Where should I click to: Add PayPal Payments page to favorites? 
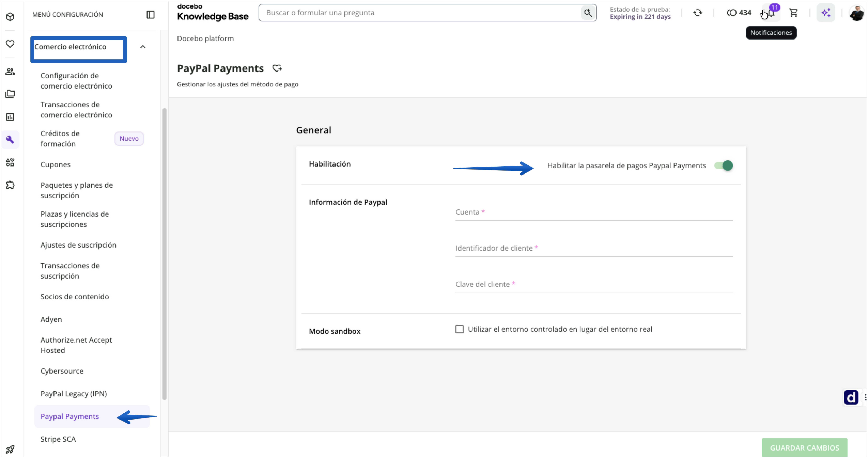tap(277, 68)
